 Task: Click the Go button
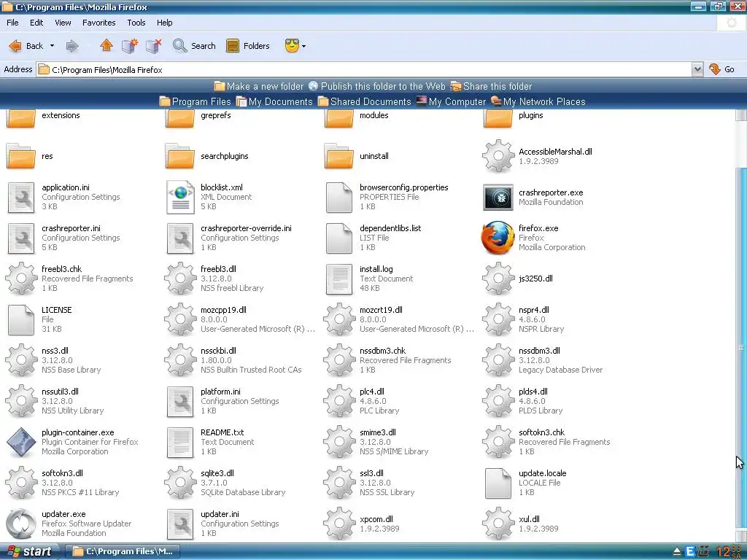pyautogui.click(x=722, y=69)
